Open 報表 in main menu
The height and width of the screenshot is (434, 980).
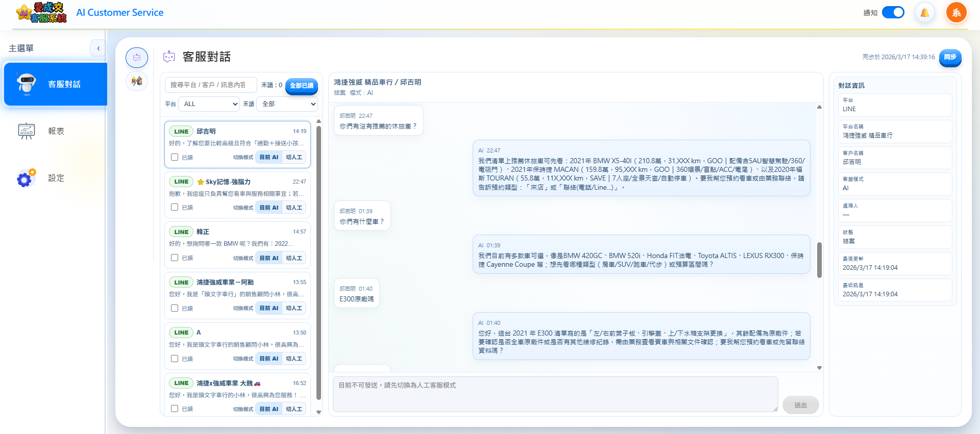click(x=55, y=131)
